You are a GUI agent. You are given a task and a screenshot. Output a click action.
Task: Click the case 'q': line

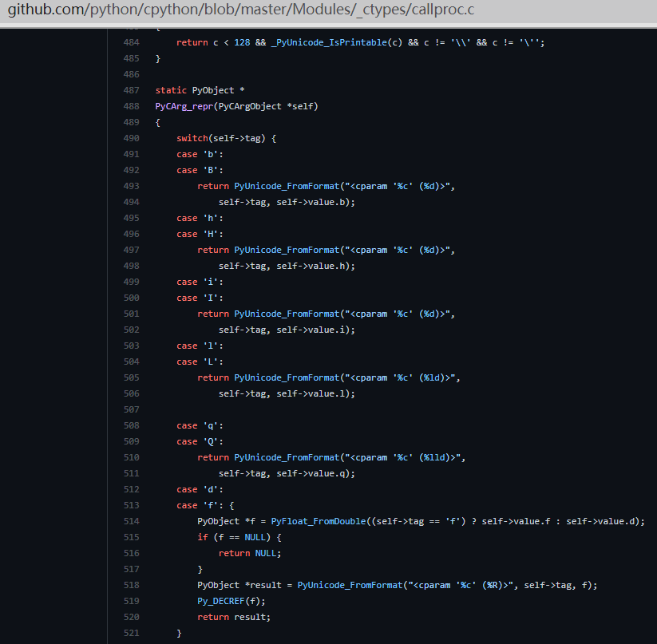click(x=200, y=425)
